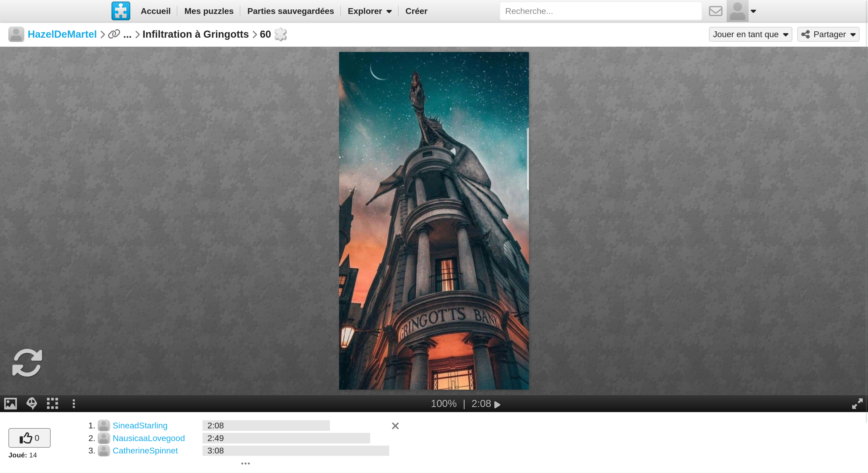Go to Mes puzzles
Image resolution: width=868 pixels, height=473 pixels.
pos(208,11)
